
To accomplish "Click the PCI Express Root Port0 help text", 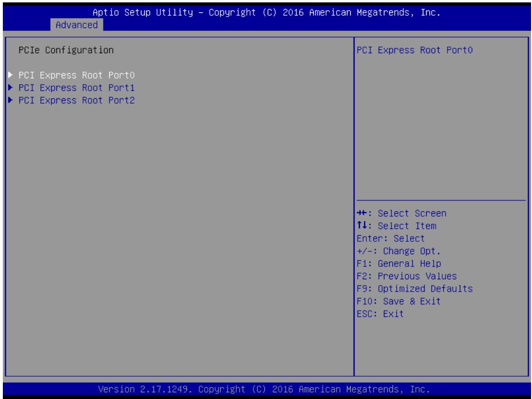I will coord(415,50).
